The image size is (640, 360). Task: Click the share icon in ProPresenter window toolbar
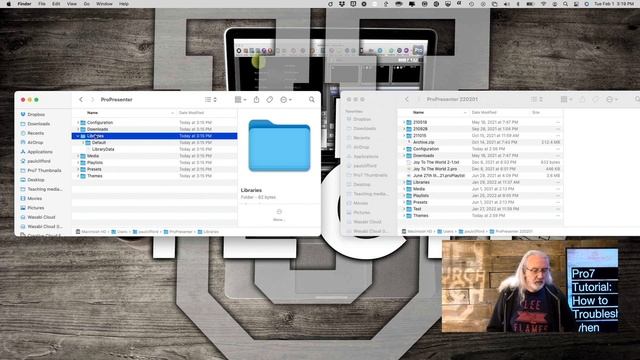256,100
